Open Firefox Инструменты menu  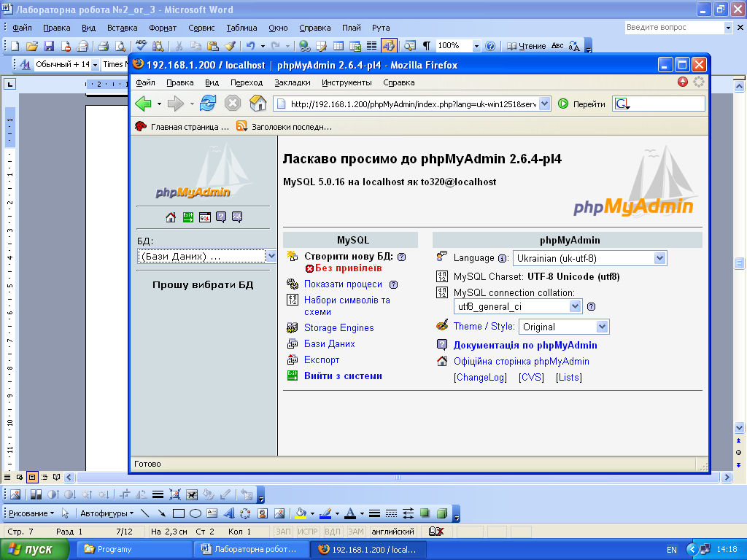point(347,82)
